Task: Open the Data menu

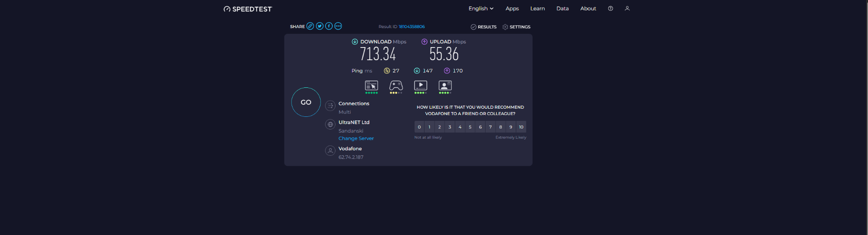Action: click(562, 9)
